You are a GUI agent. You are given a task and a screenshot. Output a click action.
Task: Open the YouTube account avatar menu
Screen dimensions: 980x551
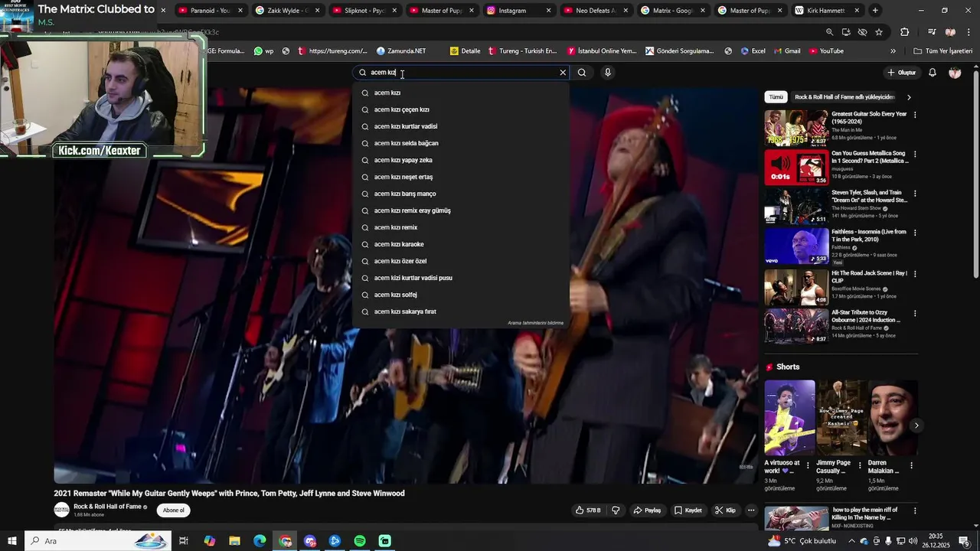pos(955,73)
